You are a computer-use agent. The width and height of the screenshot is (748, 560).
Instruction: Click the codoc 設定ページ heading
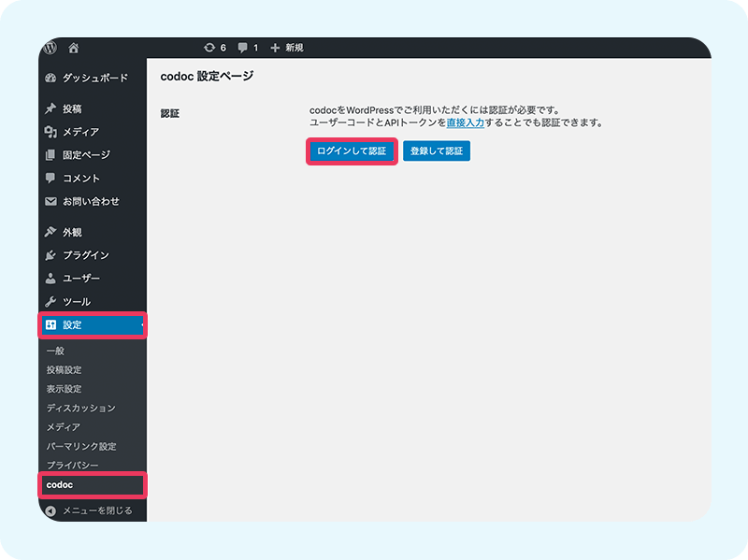[x=207, y=77]
